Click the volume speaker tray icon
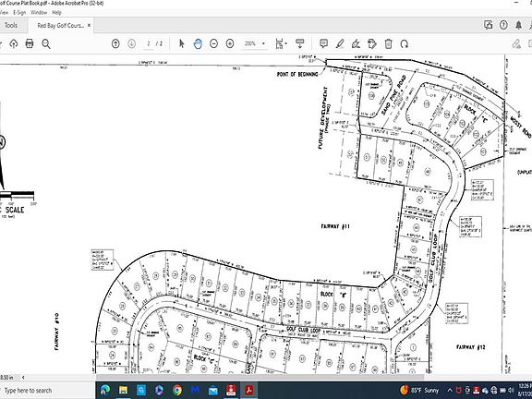 point(510,391)
